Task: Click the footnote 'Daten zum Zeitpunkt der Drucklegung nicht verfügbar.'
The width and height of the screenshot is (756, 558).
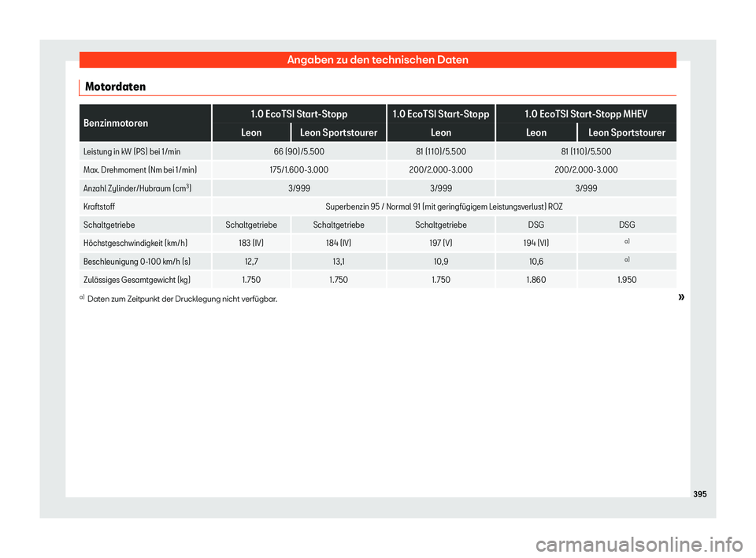Action: [182, 299]
